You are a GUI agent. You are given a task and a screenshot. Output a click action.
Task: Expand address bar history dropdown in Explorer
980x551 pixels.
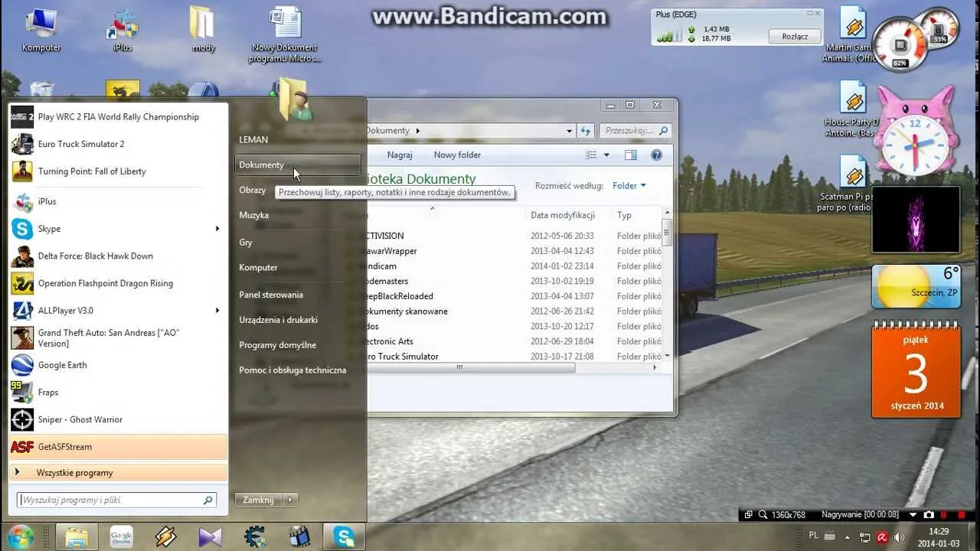click(x=569, y=131)
